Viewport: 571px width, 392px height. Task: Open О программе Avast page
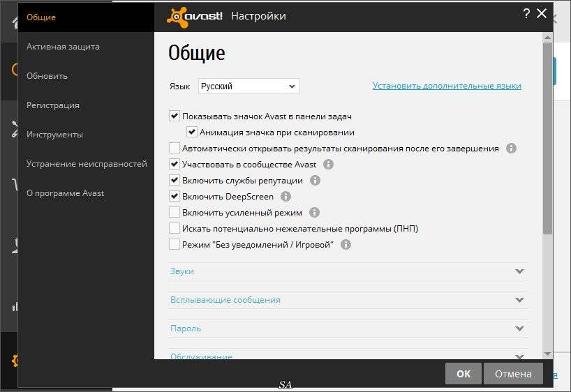click(65, 193)
